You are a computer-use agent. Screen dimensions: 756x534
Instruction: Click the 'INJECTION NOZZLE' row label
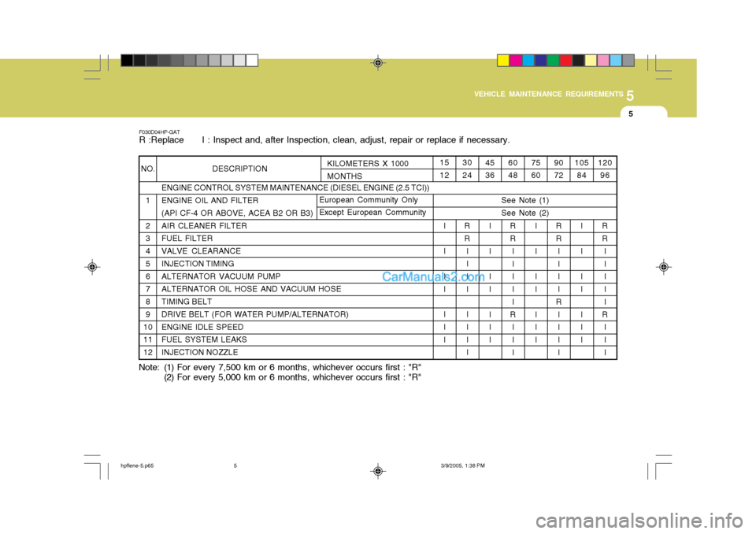pos(199,352)
